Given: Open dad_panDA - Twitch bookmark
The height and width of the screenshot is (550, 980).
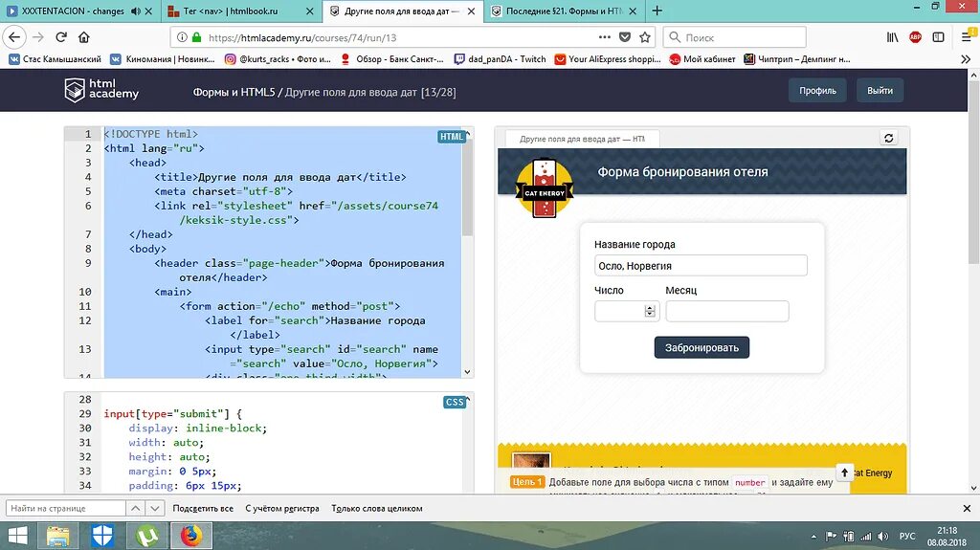Looking at the screenshot, I should click(500, 59).
